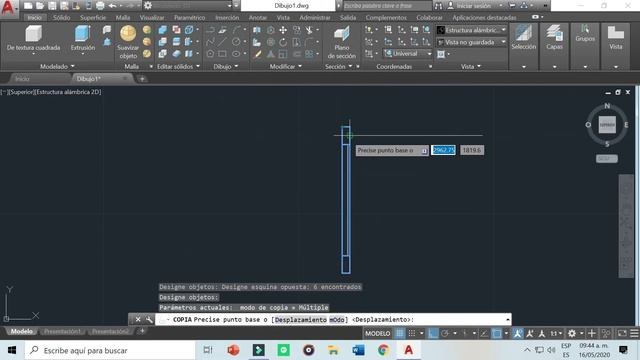Screen dimensions: 640x360
Task: Select the Rectangle tool in Dibujo panel
Action: [222, 54]
